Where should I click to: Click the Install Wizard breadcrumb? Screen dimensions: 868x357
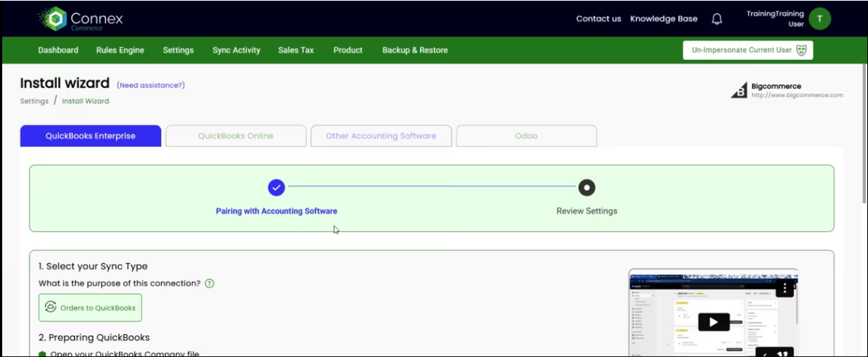(86, 101)
